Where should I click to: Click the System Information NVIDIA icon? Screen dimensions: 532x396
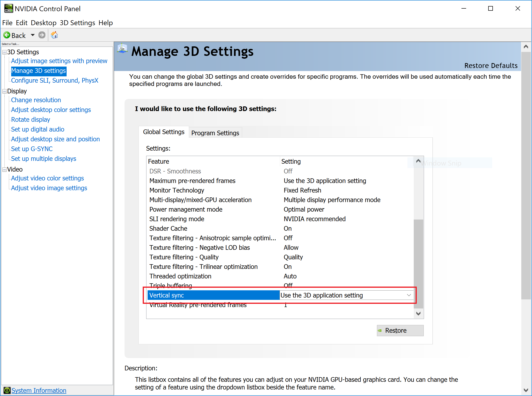click(7, 390)
